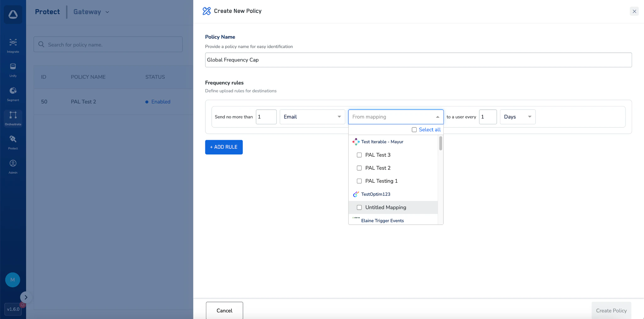Check the Select all checkbox
This screenshot has width=644, height=319.
414,130
